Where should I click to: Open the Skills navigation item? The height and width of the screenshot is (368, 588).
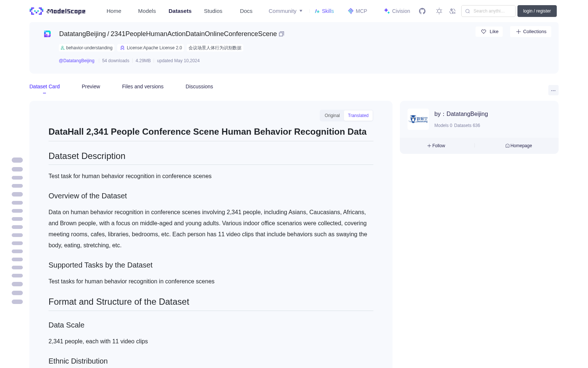(x=325, y=11)
